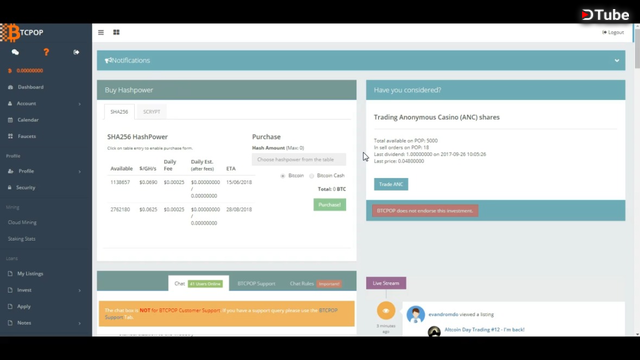Click the Notifications megaphone icon
The height and width of the screenshot is (360, 640).
coord(108,60)
